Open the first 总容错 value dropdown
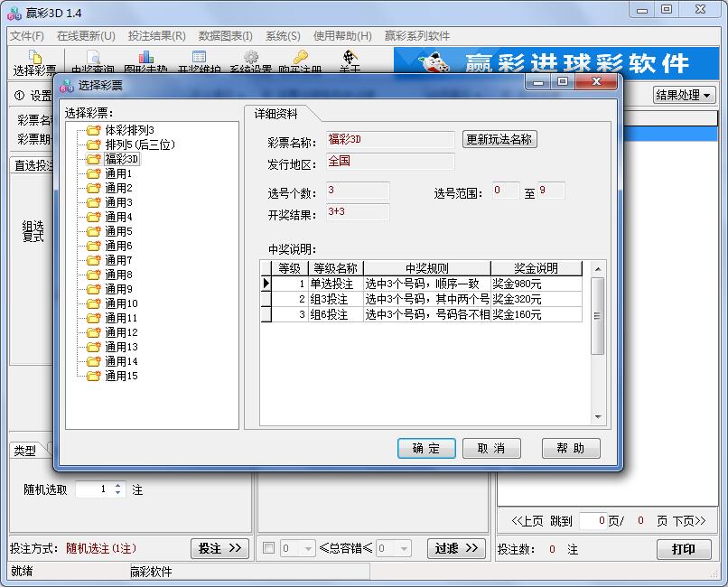Image resolution: width=728 pixels, height=587 pixels. tap(308, 548)
